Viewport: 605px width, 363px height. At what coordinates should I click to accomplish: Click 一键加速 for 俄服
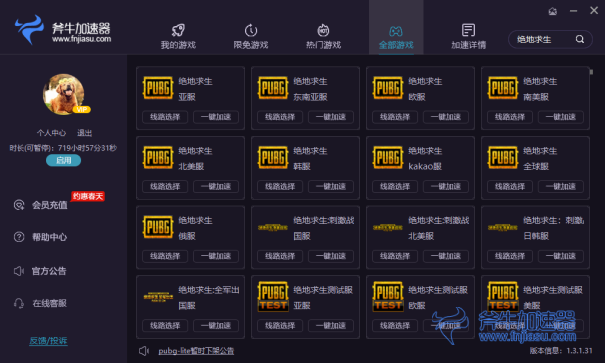pos(216,256)
